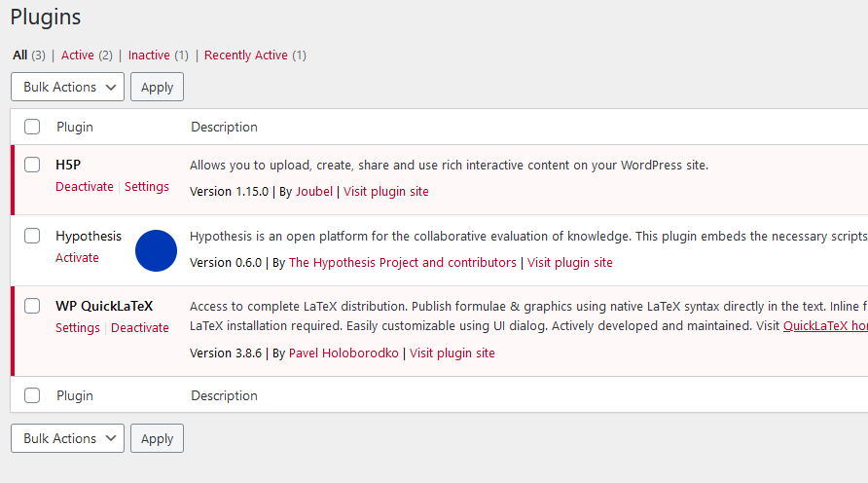Deactivate the H5P plugin
The height and width of the screenshot is (483, 868).
(84, 187)
